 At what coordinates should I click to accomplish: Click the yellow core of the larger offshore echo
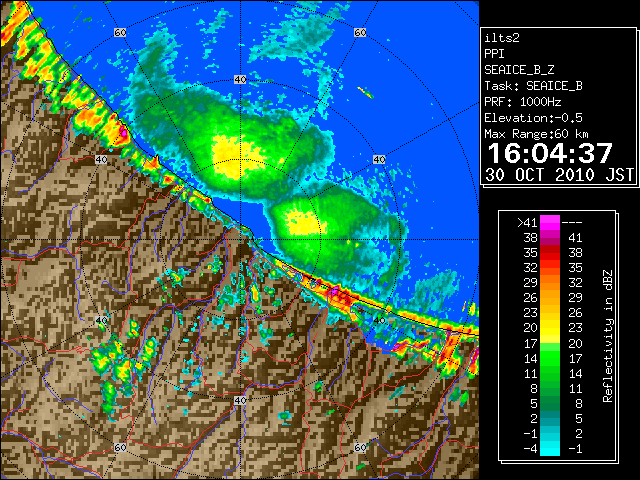[x=237, y=157]
